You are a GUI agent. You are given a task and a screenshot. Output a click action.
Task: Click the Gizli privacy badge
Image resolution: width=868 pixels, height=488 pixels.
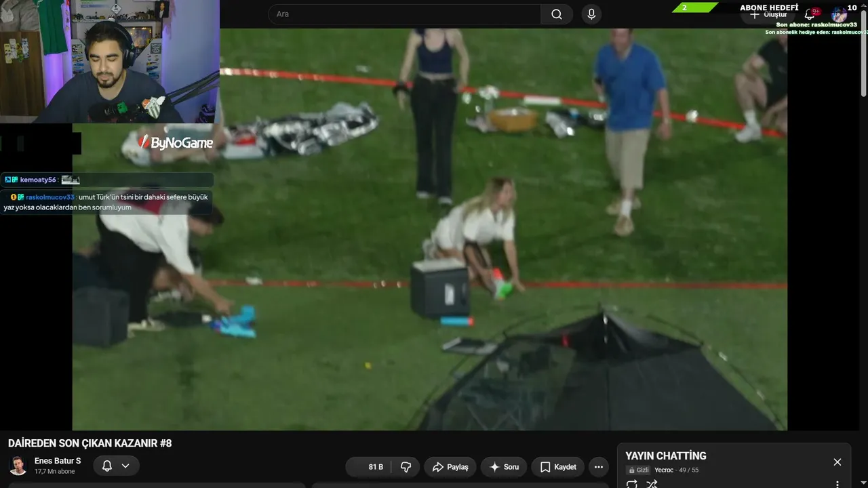pyautogui.click(x=638, y=470)
